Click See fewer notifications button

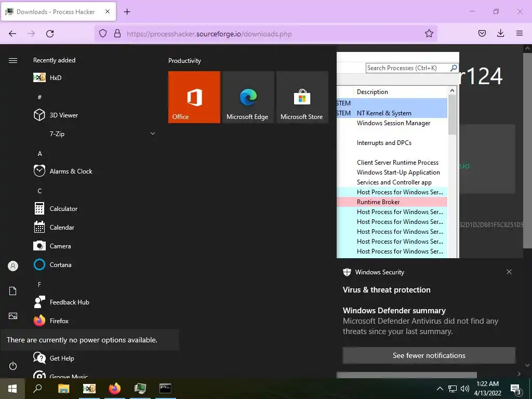click(x=429, y=355)
